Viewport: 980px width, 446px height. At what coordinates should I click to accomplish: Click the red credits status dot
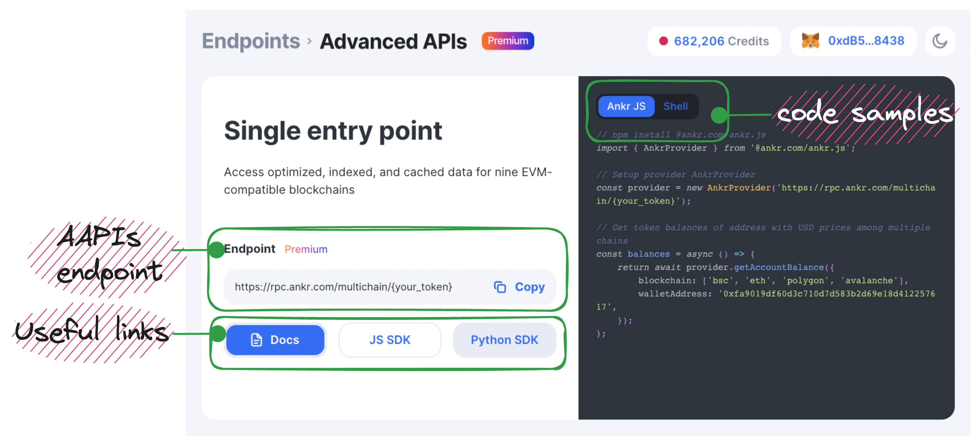pos(663,41)
